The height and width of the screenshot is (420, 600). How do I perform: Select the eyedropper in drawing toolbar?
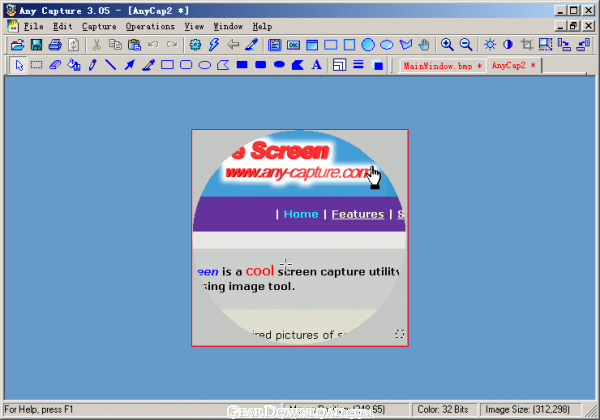[148, 65]
